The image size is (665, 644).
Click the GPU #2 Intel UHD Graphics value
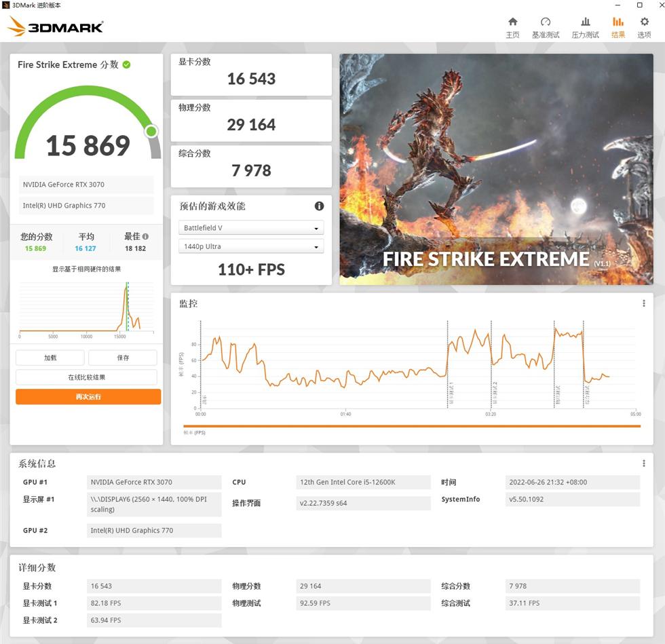154,530
